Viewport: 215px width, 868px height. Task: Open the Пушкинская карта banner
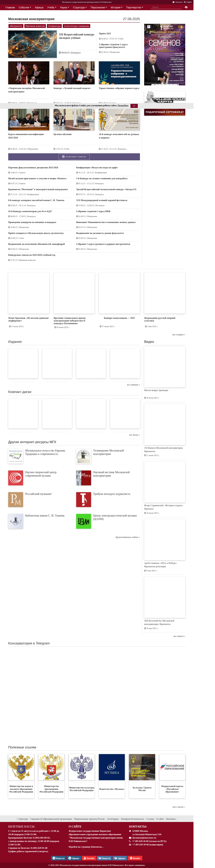point(164,97)
